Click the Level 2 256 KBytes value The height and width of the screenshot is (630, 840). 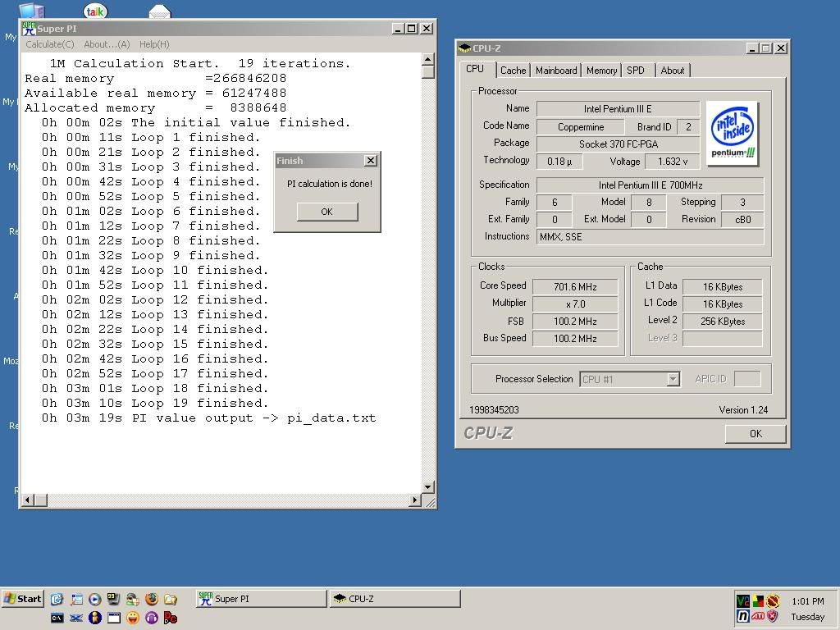[x=722, y=322]
